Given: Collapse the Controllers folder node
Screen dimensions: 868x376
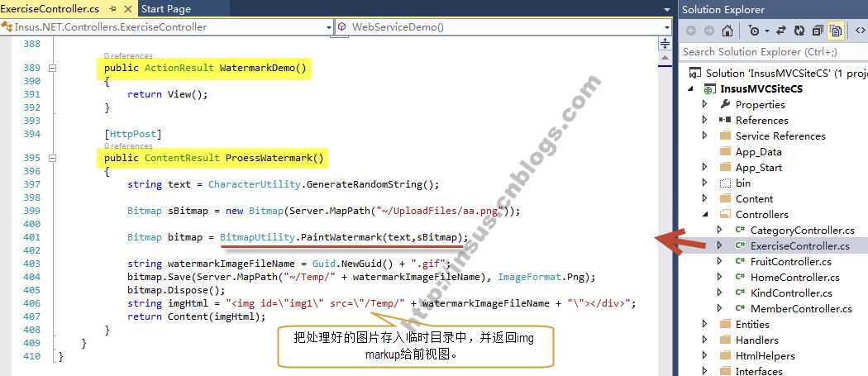Looking at the screenshot, I should click(704, 214).
